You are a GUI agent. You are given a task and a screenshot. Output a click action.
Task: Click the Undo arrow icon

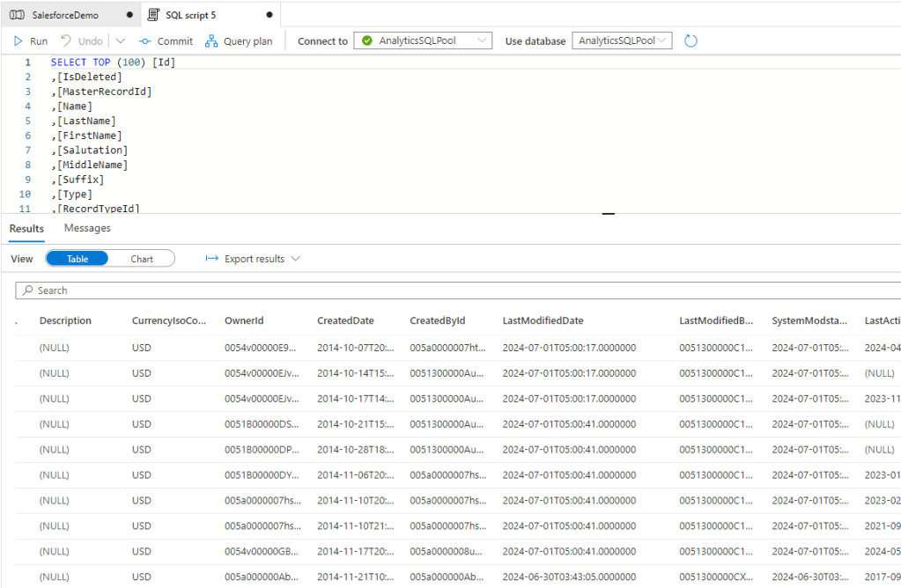pyautogui.click(x=66, y=41)
